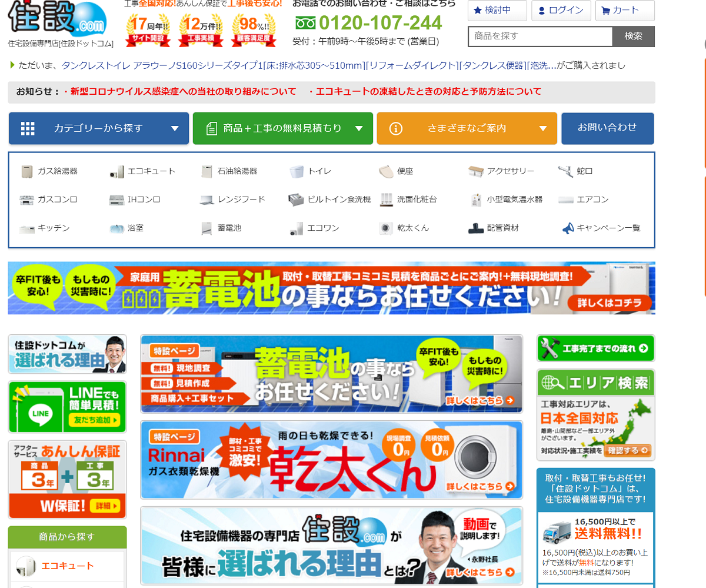
Task: Click the 商品から探す sidebar header
Action: coord(68,537)
